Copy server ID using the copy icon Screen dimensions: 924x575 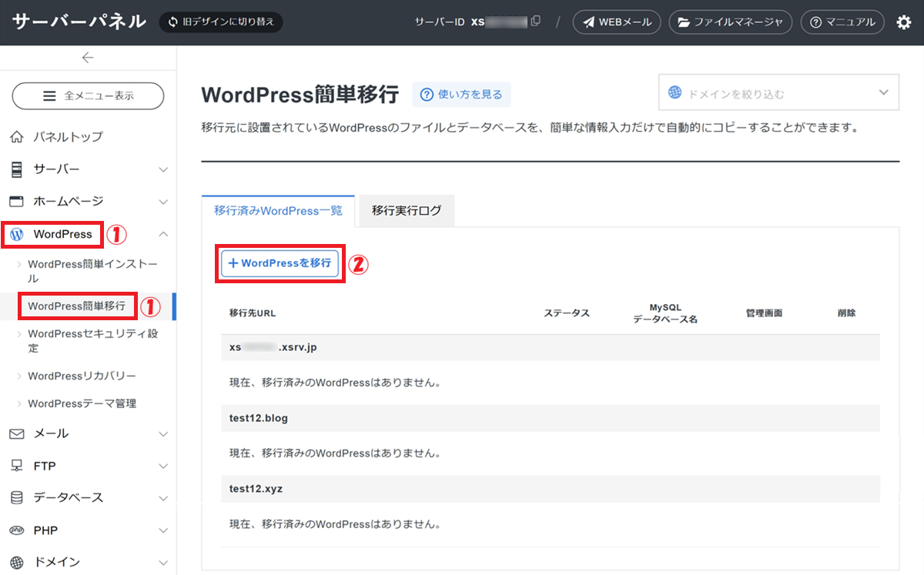point(536,22)
